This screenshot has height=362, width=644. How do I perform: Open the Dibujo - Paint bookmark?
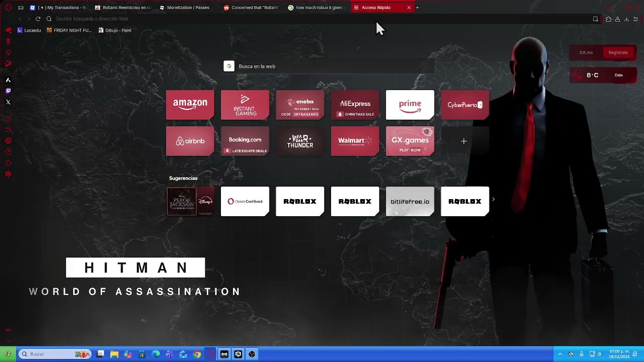[x=115, y=30]
